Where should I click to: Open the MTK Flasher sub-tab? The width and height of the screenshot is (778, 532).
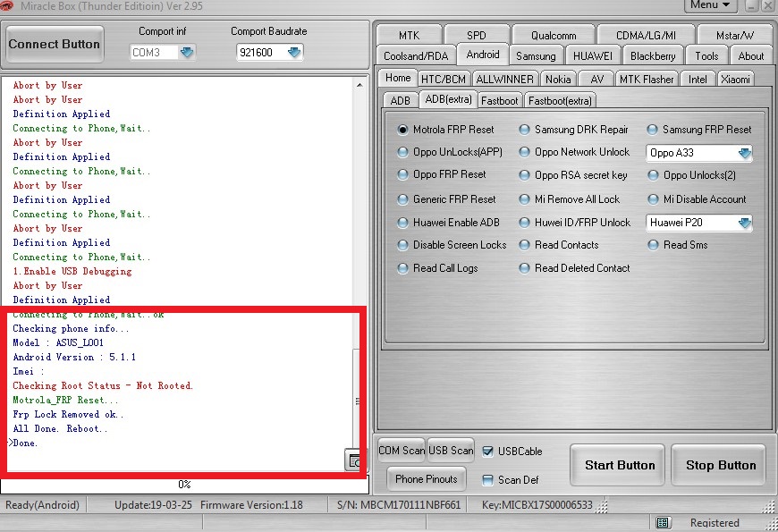[647, 80]
